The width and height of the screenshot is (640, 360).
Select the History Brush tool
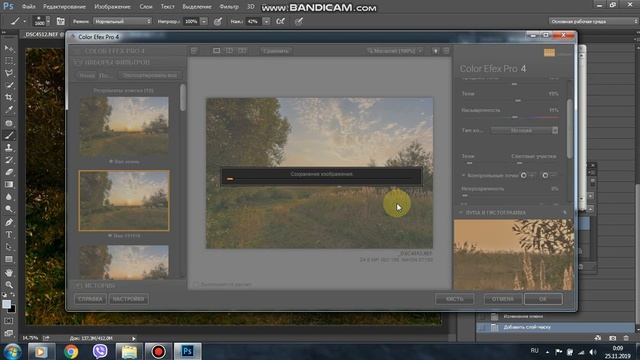(x=9, y=160)
